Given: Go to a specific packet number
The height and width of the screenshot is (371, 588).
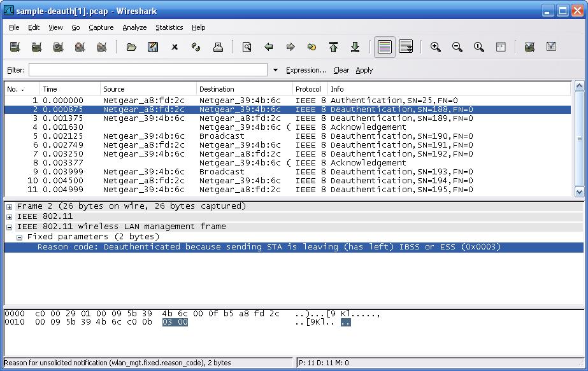Looking at the screenshot, I should (312, 47).
